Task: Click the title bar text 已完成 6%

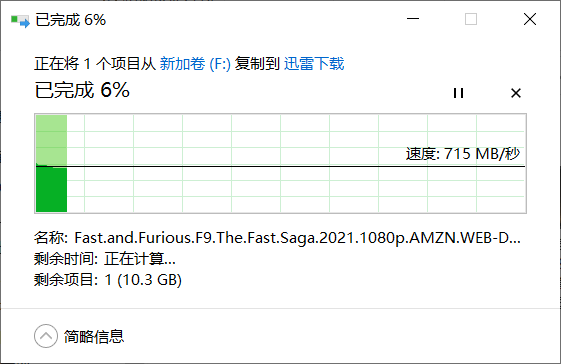Action: [70, 20]
